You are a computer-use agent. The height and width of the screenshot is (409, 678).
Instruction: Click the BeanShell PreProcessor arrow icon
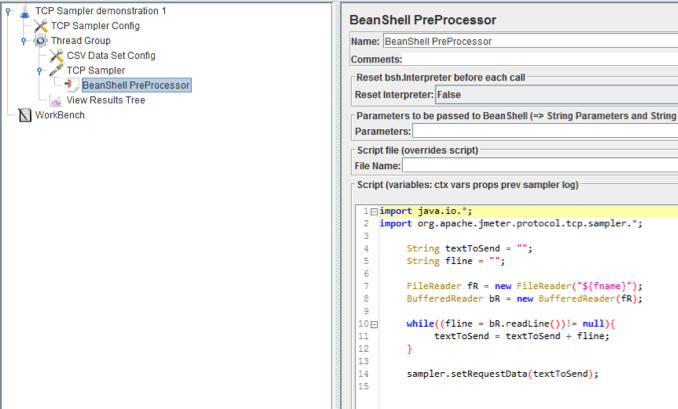point(72,85)
